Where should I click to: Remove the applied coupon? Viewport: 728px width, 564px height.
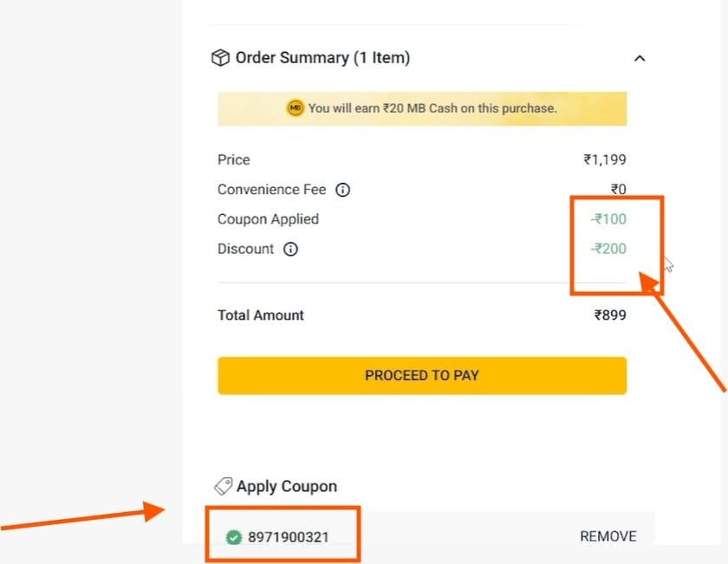pos(608,536)
